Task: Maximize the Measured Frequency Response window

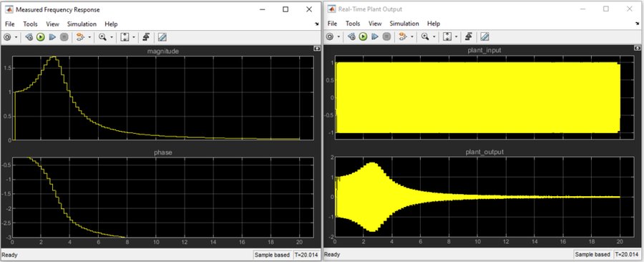Action: [286, 9]
